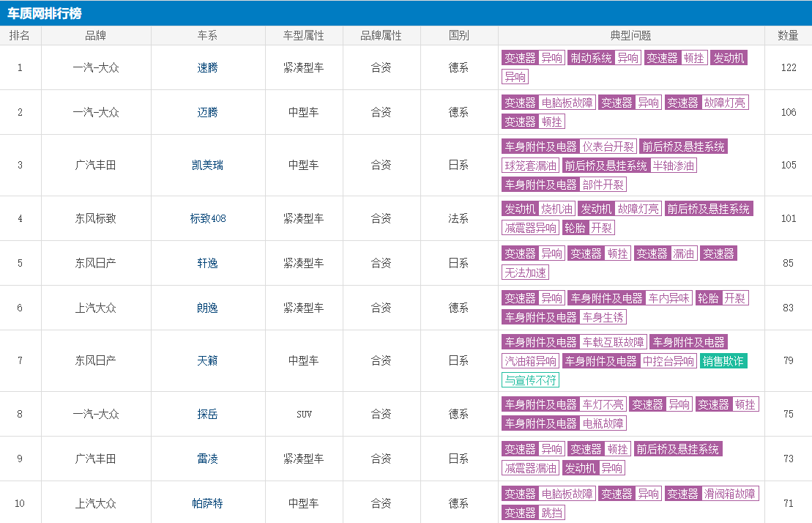Click the 天籁 model link

click(x=207, y=360)
